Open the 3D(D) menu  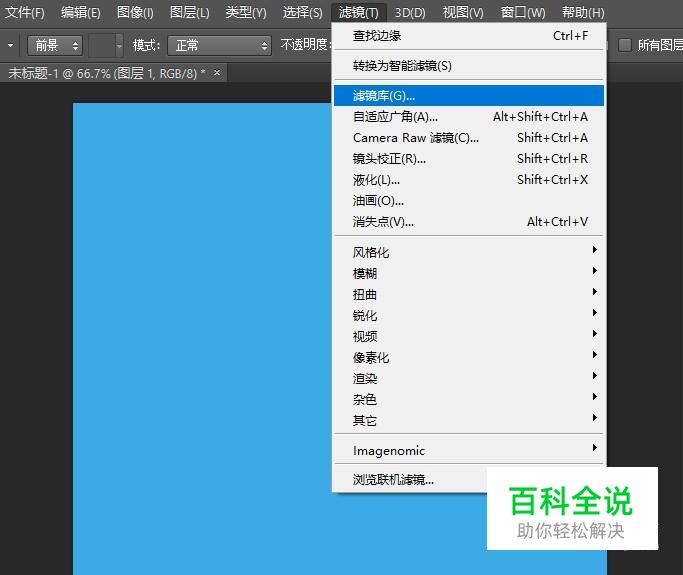(x=410, y=12)
